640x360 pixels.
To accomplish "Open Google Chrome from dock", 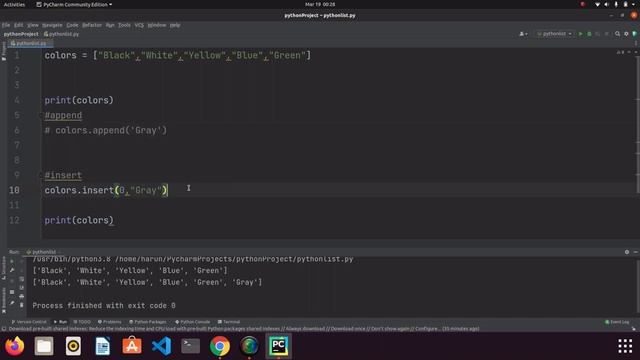I will click(220, 346).
